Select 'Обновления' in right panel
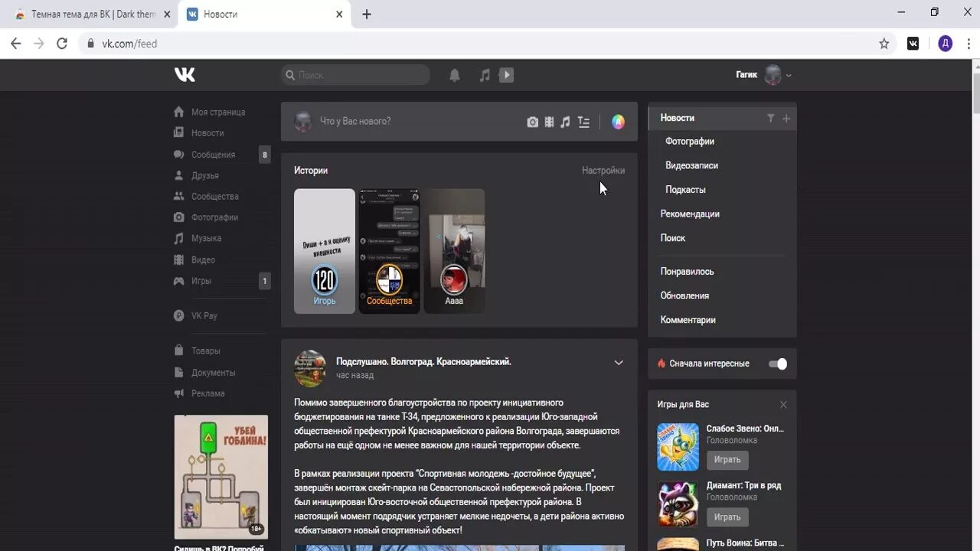This screenshot has height=551, width=980. tap(684, 295)
